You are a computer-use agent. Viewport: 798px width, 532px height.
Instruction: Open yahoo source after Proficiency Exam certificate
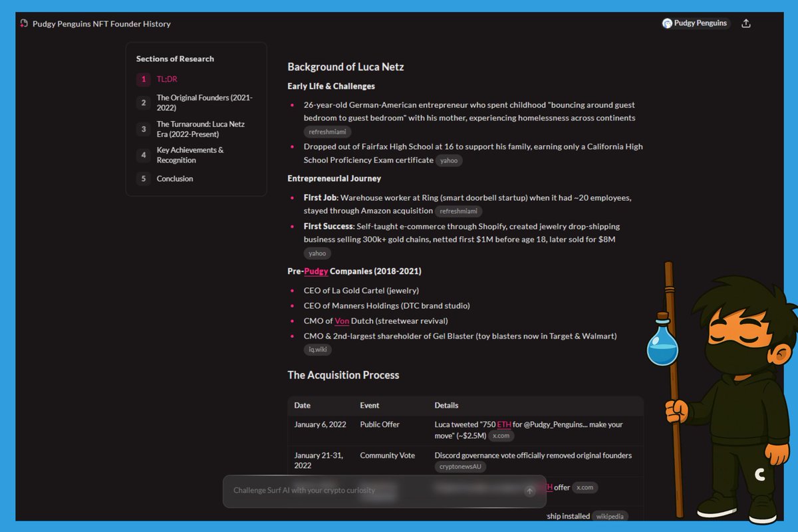tap(449, 160)
